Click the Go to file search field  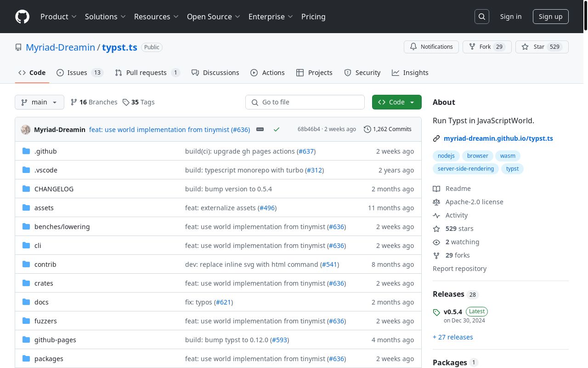[x=305, y=102]
